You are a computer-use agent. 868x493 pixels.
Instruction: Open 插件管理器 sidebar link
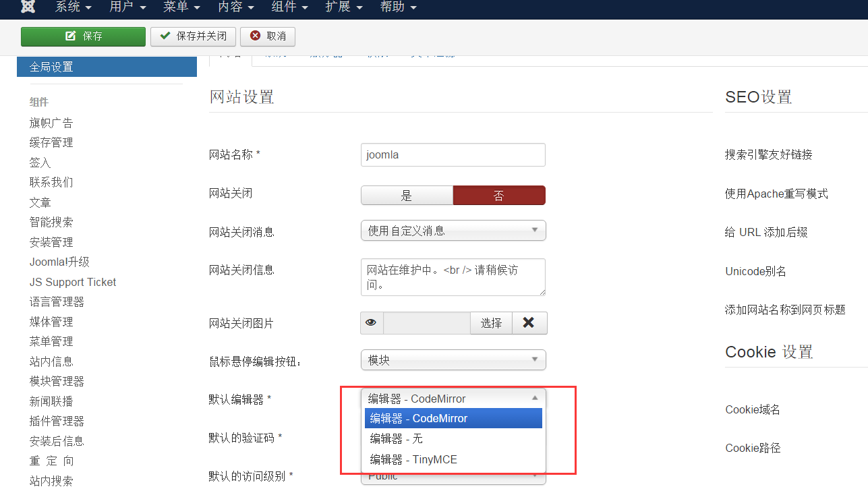click(x=57, y=421)
